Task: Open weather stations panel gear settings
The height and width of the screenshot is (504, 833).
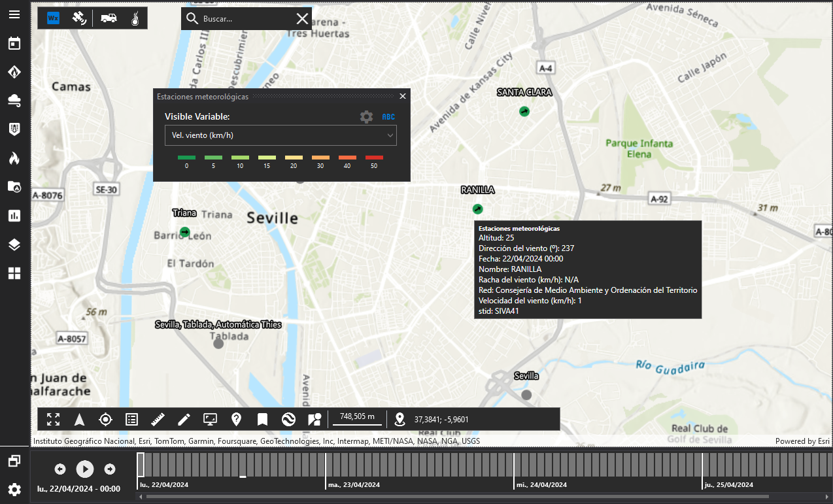Action: click(366, 117)
